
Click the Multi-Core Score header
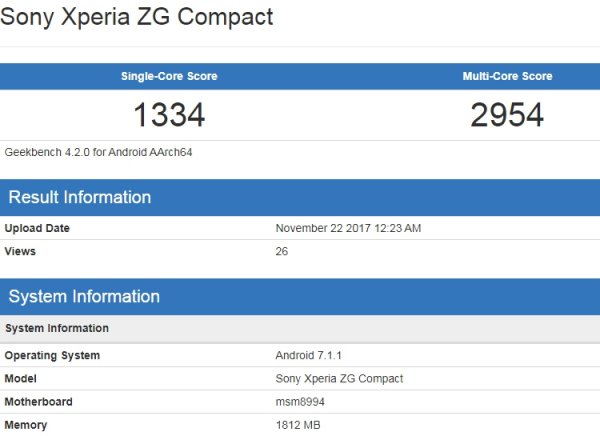(x=507, y=77)
